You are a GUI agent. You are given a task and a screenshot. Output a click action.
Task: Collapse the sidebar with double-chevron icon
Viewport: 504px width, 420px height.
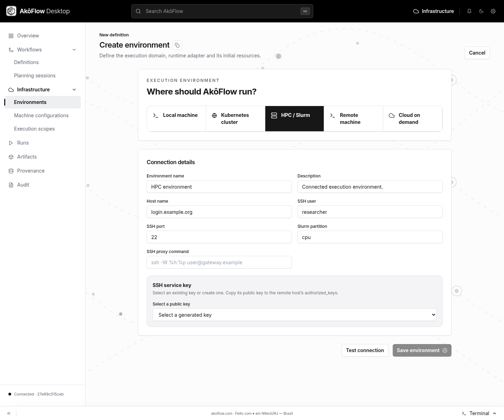(9, 413)
